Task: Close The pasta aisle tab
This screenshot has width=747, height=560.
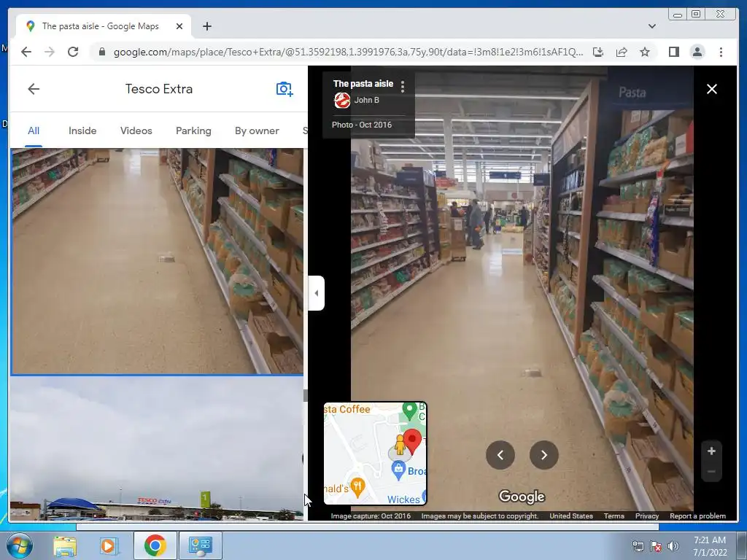Action: (179, 26)
